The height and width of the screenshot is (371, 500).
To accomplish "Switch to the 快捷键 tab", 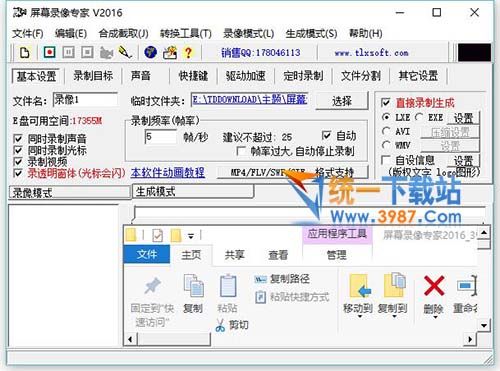I will (193, 76).
